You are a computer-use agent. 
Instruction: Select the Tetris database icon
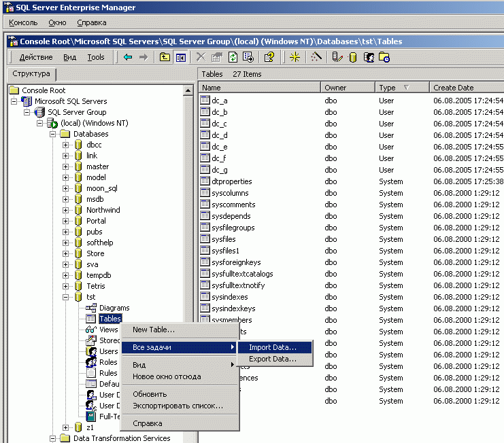78,286
